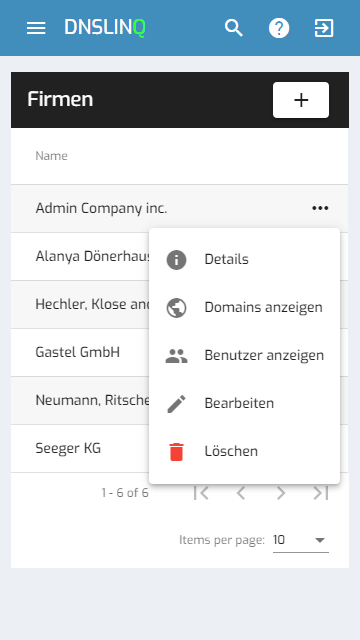360x640 pixels.
Task: Add a new company with plus button
Action: pos(301,100)
